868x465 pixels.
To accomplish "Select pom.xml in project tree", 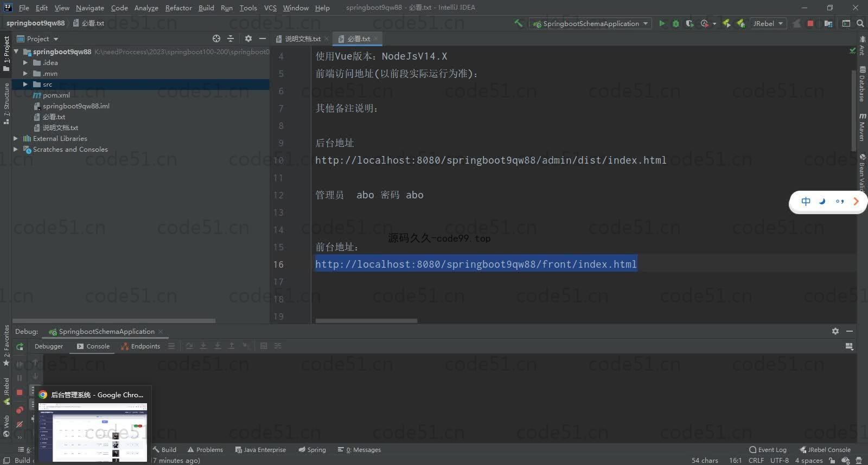I will click(x=56, y=95).
